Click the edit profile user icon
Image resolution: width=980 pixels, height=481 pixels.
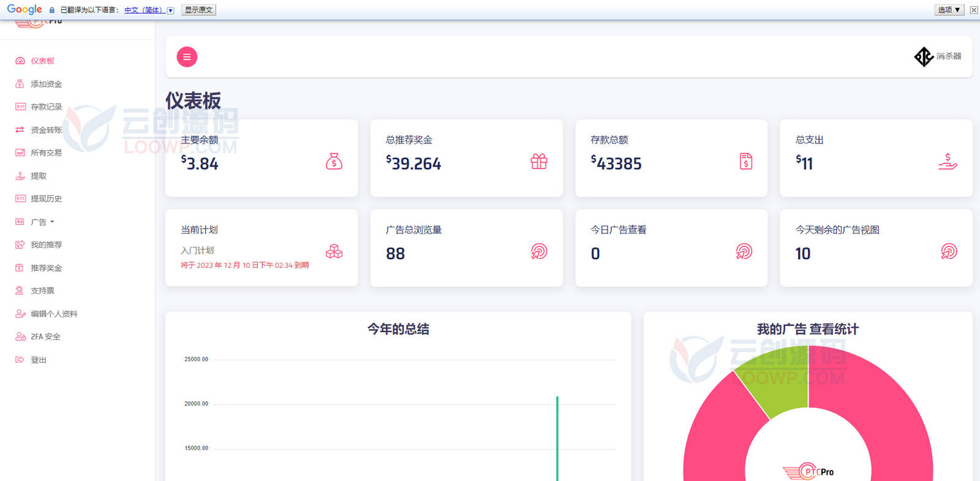pyautogui.click(x=20, y=314)
